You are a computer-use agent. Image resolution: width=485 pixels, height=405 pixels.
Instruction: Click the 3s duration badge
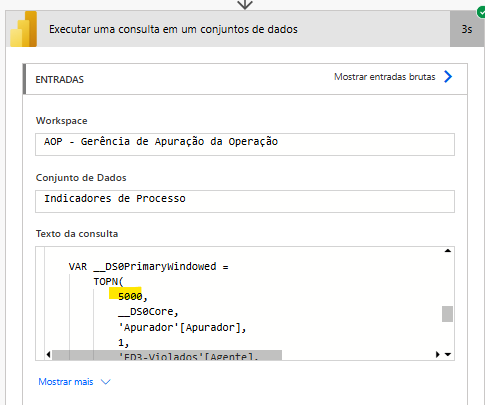(x=467, y=29)
